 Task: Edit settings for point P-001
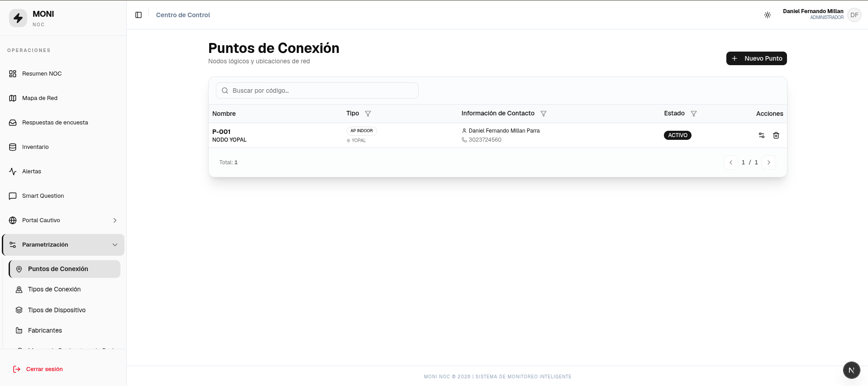point(762,135)
